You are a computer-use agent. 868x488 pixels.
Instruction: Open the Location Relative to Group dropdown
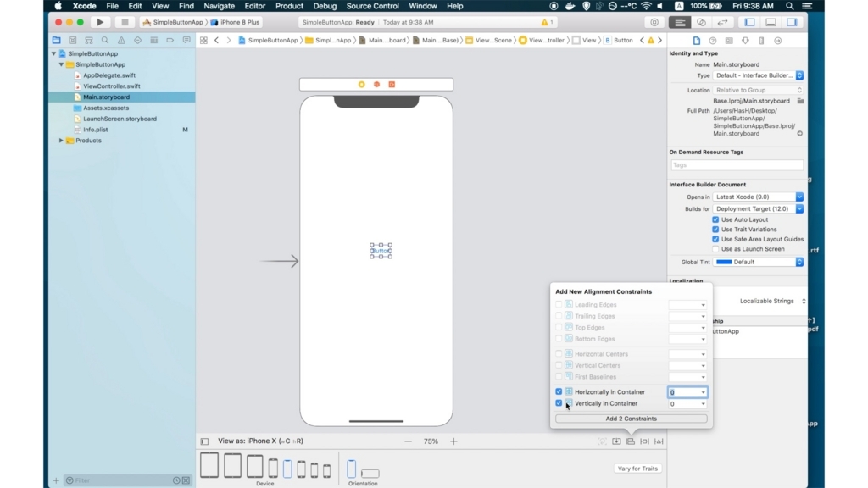758,90
